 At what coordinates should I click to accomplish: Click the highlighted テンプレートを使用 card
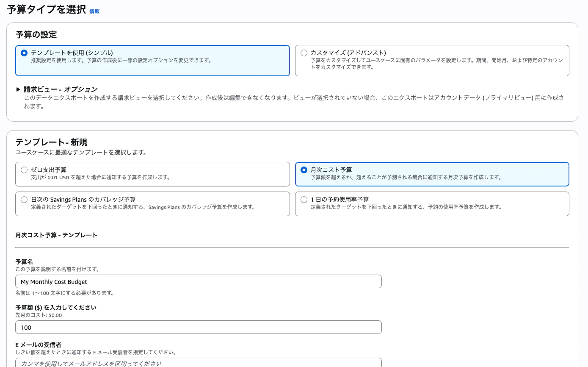click(152, 60)
